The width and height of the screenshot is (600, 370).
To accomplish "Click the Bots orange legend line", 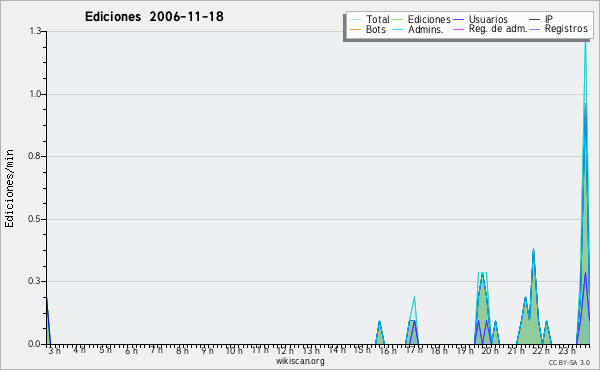I will pos(355,29).
